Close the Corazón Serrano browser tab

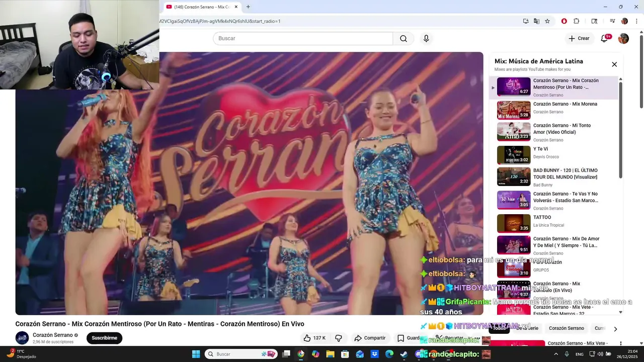(x=236, y=7)
